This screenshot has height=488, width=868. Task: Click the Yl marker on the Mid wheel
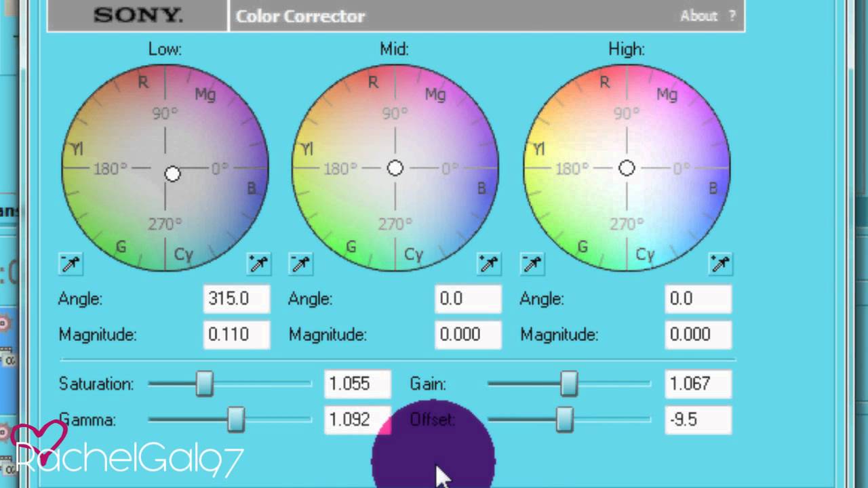307,148
